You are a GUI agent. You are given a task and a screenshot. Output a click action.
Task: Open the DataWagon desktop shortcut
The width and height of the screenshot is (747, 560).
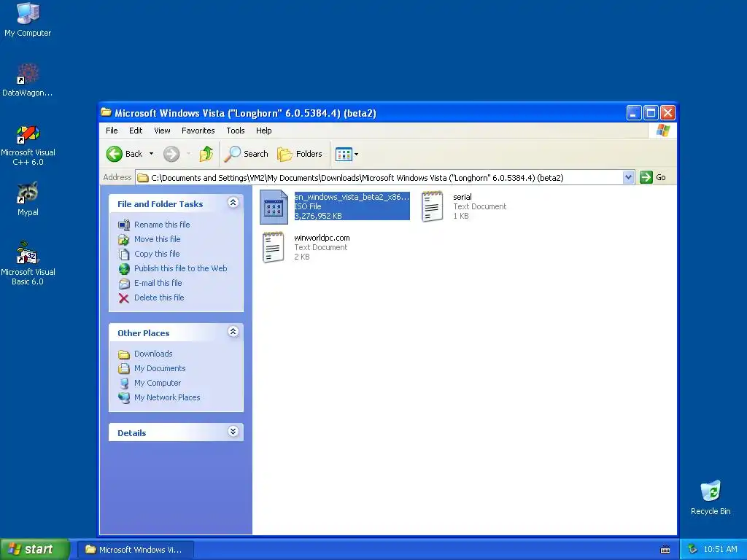point(28,79)
